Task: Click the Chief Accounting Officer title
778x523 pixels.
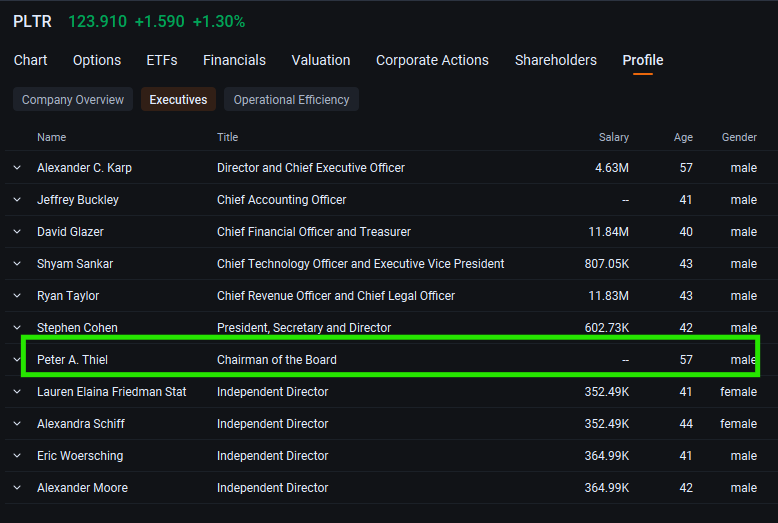Action: 281,199
